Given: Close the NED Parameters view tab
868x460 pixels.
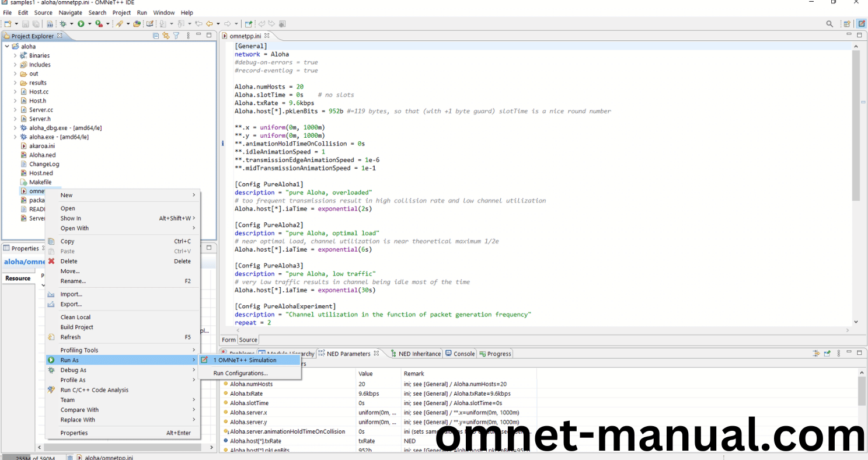Looking at the screenshot, I should click(377, 353).
